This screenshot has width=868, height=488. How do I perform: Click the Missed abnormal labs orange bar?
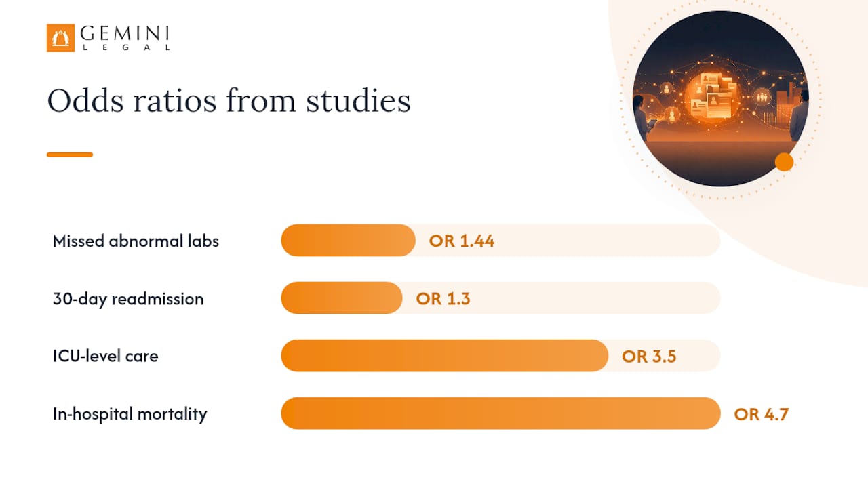[x=348, y=241]
